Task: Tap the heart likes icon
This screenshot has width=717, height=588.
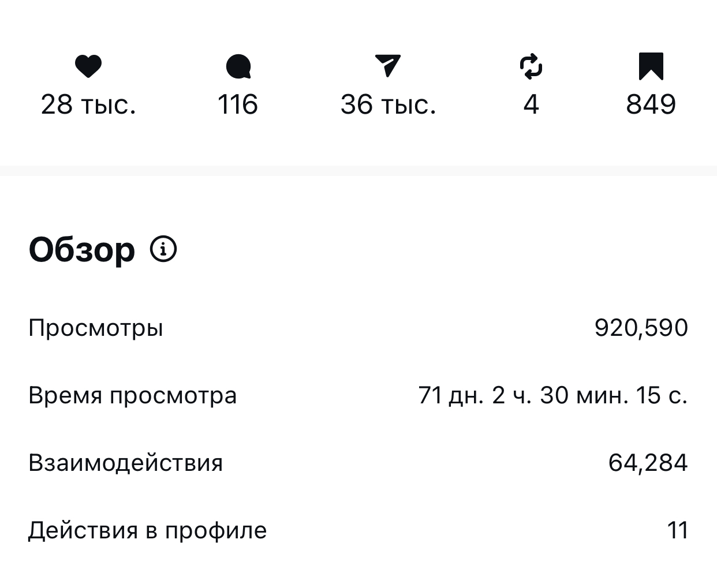Action: [x=88, y=66]
